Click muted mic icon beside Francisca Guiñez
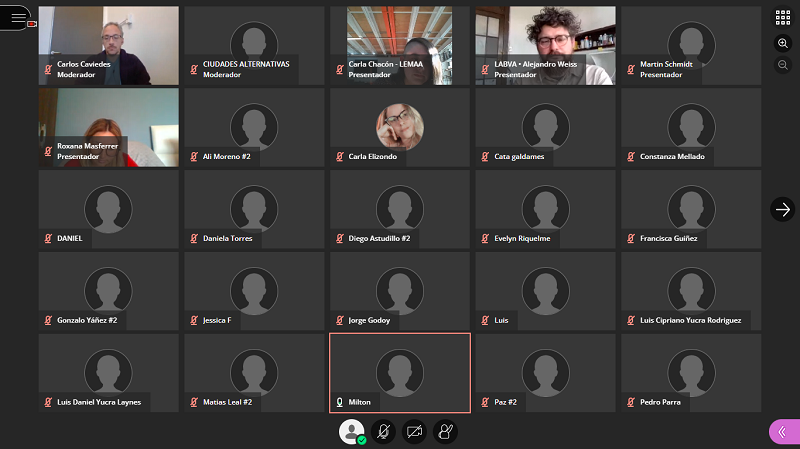Image resolution: width=800 pixels, height=449 pixels. pyautogui.click(x=631, y=238)
